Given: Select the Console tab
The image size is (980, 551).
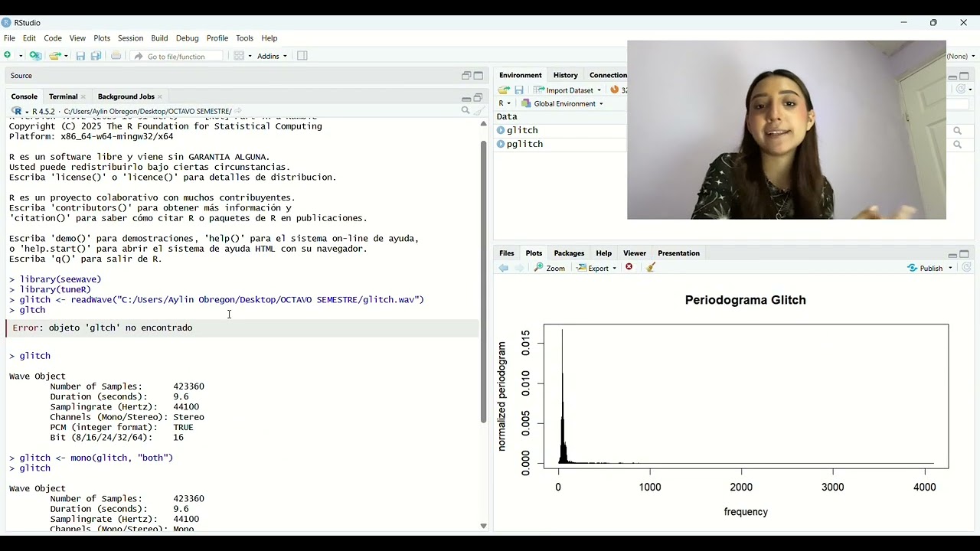Looking at the screenshot, I should (24, 96).
